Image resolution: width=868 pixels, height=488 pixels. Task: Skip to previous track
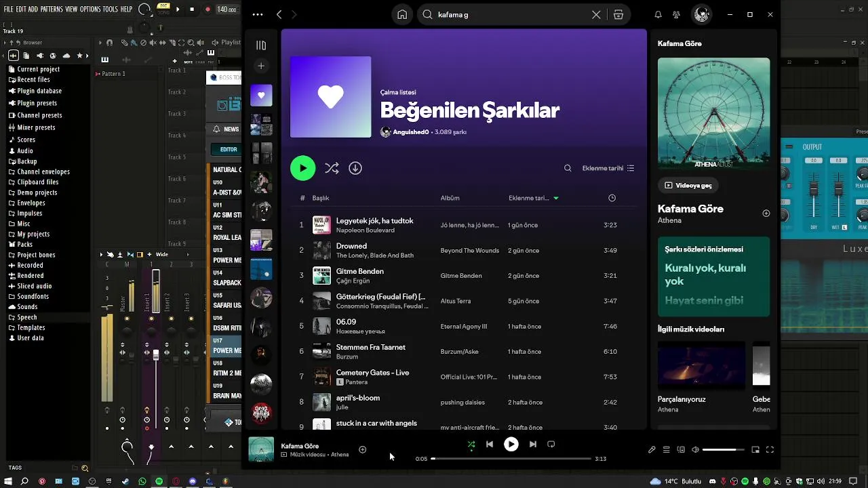point(490,445)
